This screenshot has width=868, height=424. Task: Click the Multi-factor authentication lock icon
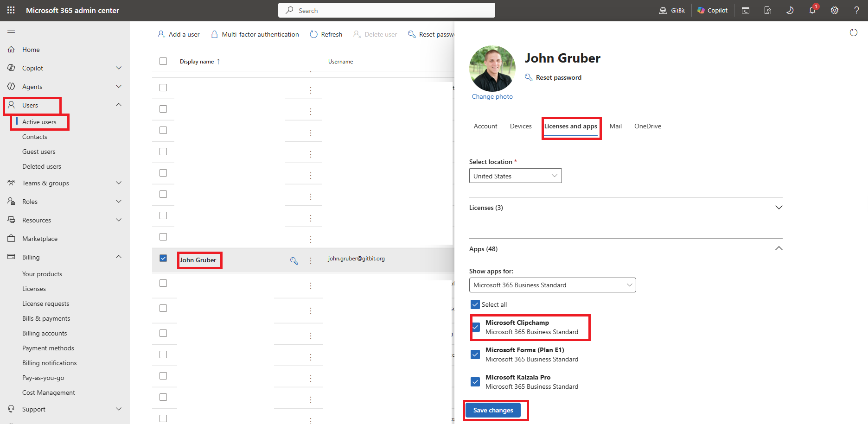214,34
